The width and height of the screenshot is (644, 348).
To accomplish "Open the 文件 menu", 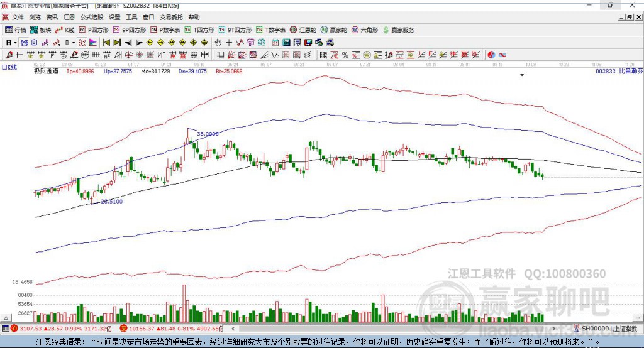I will [x=18, y=17].
